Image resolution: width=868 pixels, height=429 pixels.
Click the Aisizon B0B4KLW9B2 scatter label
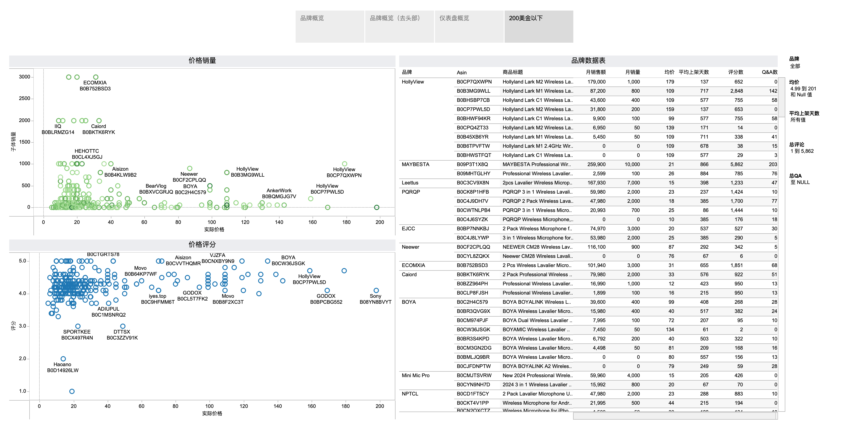click(x=120, y=172)
